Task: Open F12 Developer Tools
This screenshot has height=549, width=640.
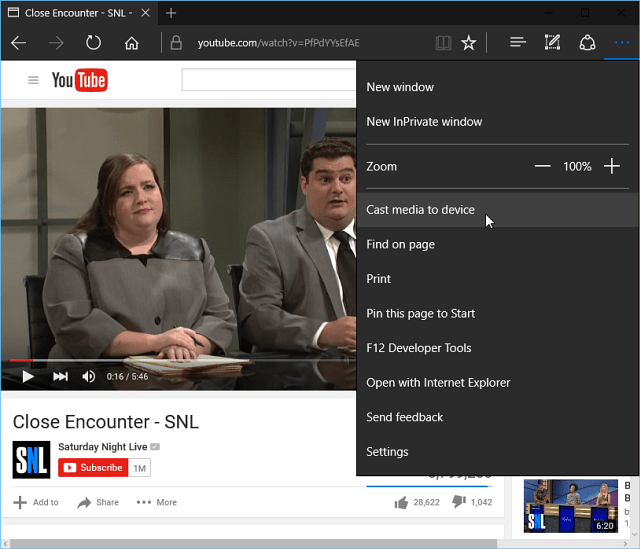Action: pyautogui.click(x=498, y=348)
